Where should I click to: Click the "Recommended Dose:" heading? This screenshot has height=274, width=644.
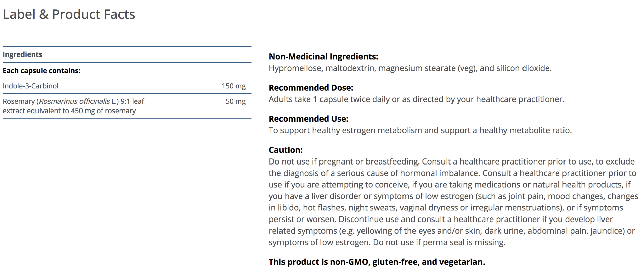coord(311,88)
